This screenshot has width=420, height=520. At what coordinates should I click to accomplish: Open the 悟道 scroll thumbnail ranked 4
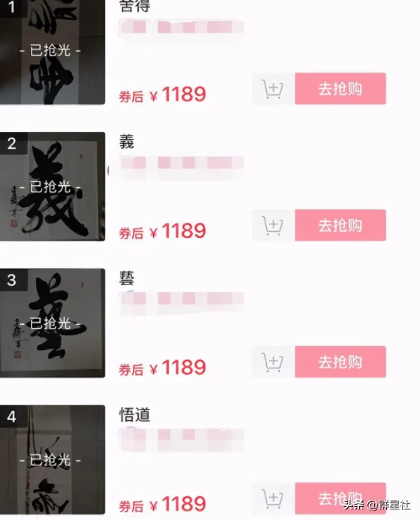point(52,460)
